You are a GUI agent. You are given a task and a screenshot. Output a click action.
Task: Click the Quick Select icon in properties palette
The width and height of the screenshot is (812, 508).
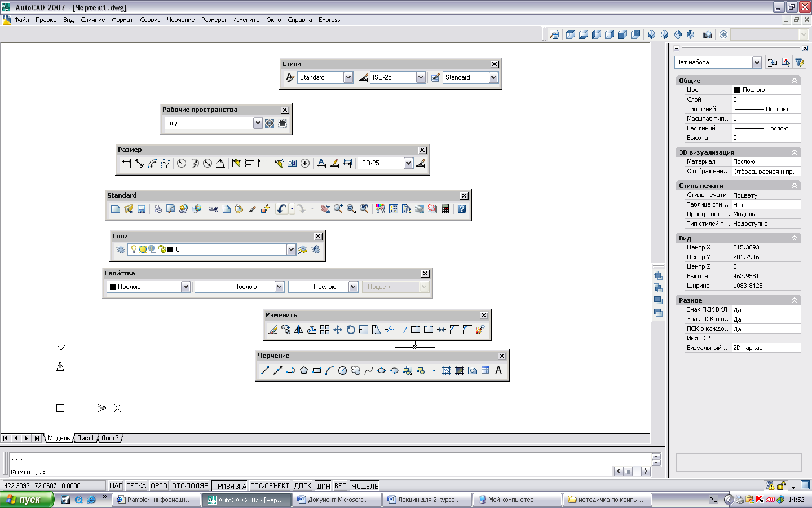pyautogui.click(x=800, y=62)
